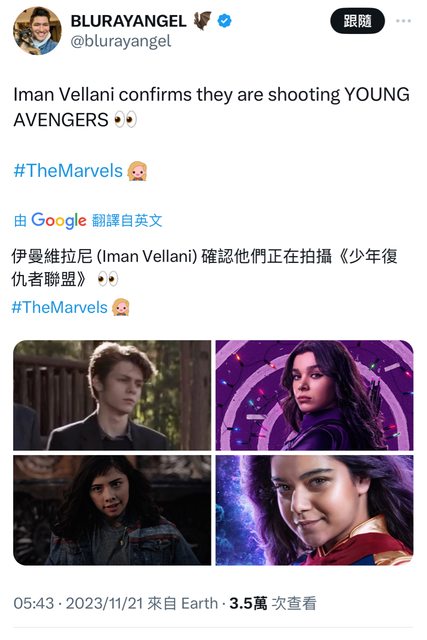Viewport: 427px width, 640px height.
Task: Open the first #TheMarvels hashtag link
Action: pyautogui.click(x=68, y=171)
